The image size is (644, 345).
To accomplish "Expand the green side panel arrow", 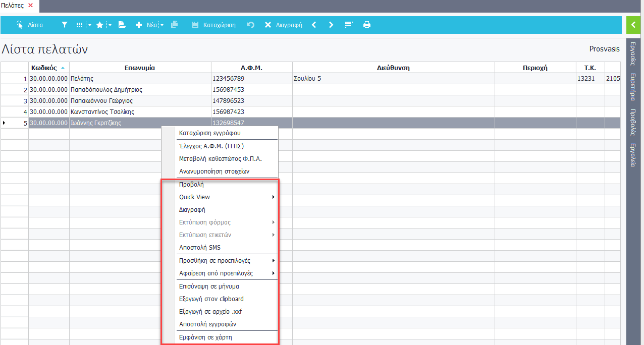I will 634,25.
